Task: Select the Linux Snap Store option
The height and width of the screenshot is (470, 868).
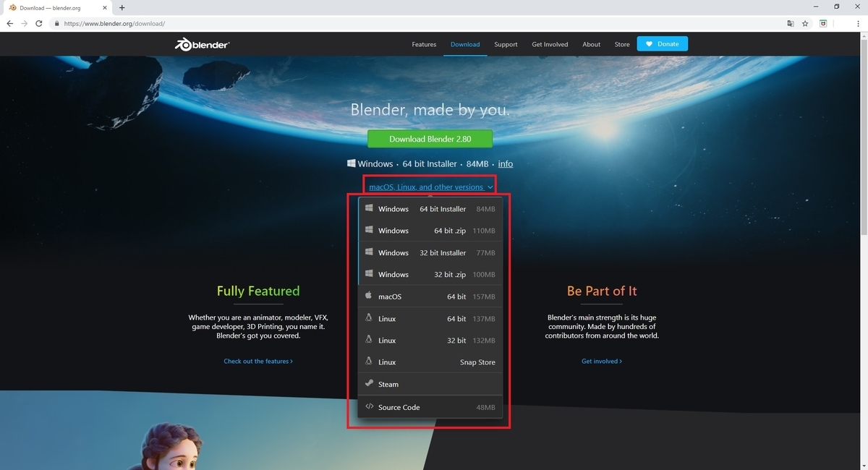Action: [430, 362]
